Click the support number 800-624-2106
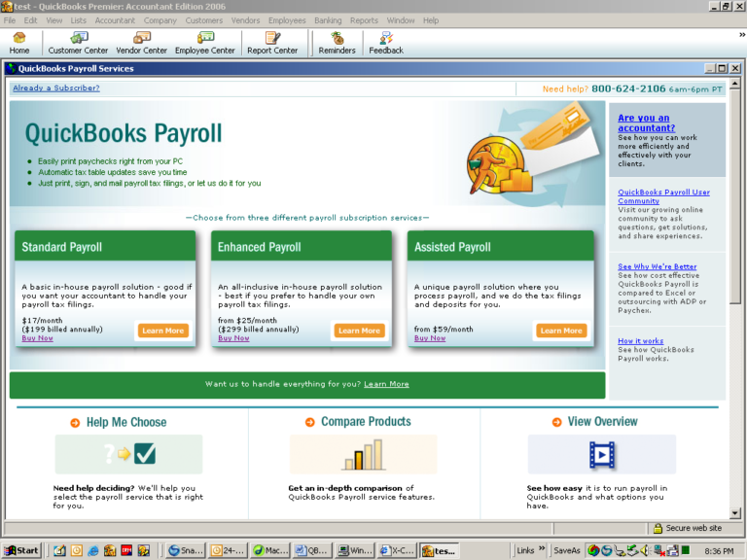747x560 pixels. (628, 88)
